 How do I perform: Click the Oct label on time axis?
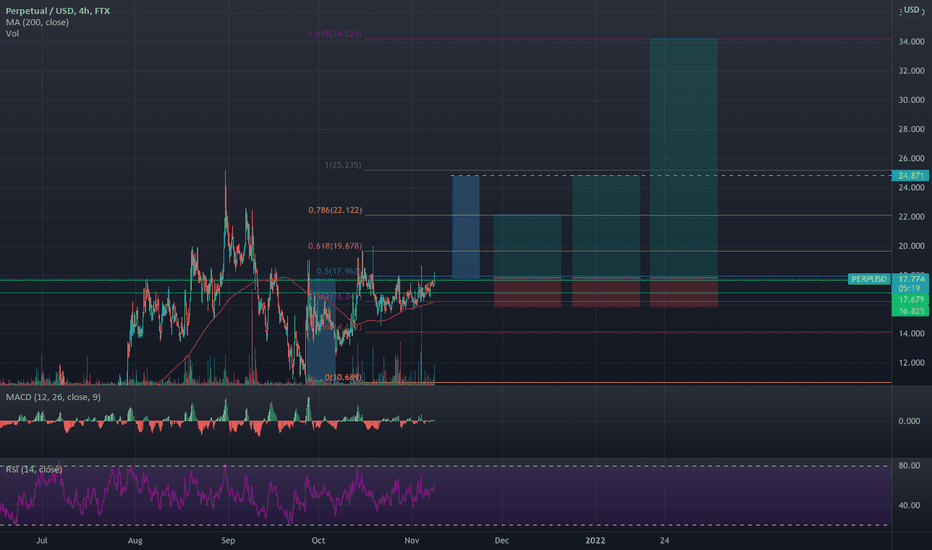(318, 540)
